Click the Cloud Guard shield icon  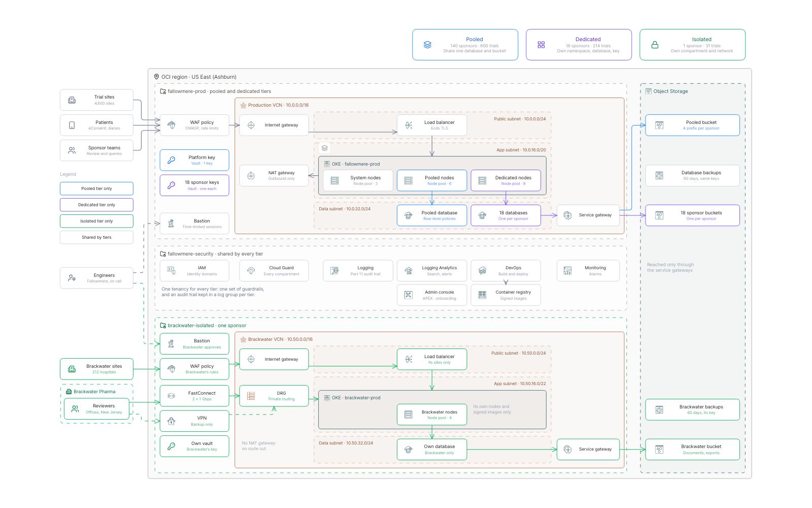click(251, 271)
